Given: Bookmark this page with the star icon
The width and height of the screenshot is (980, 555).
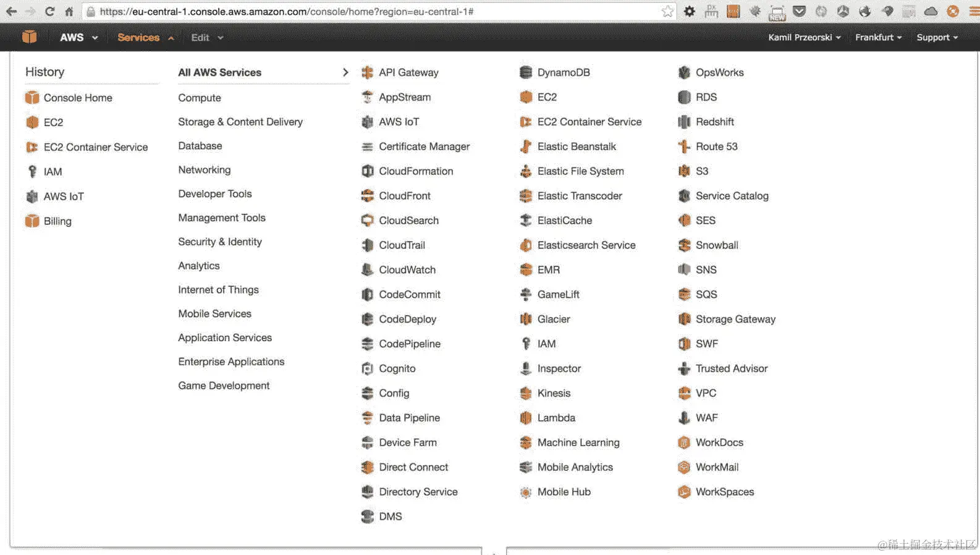Looking at the screenshot, I should click(667, 11).
